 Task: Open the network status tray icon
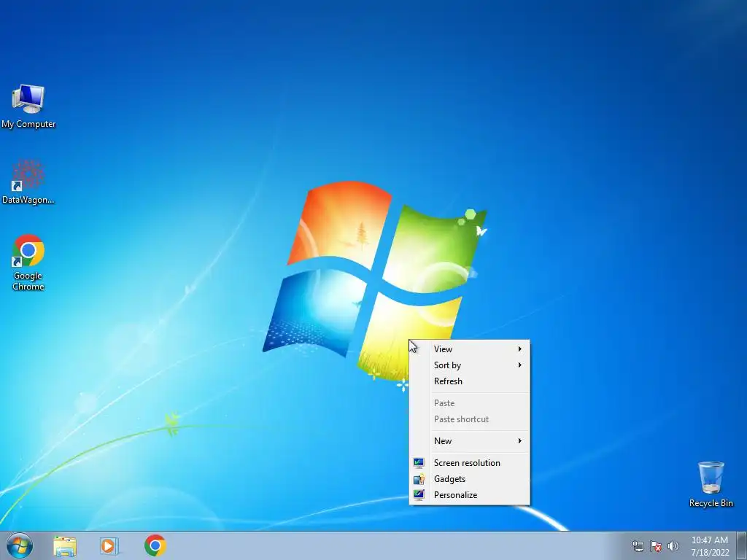pos(638,547)
